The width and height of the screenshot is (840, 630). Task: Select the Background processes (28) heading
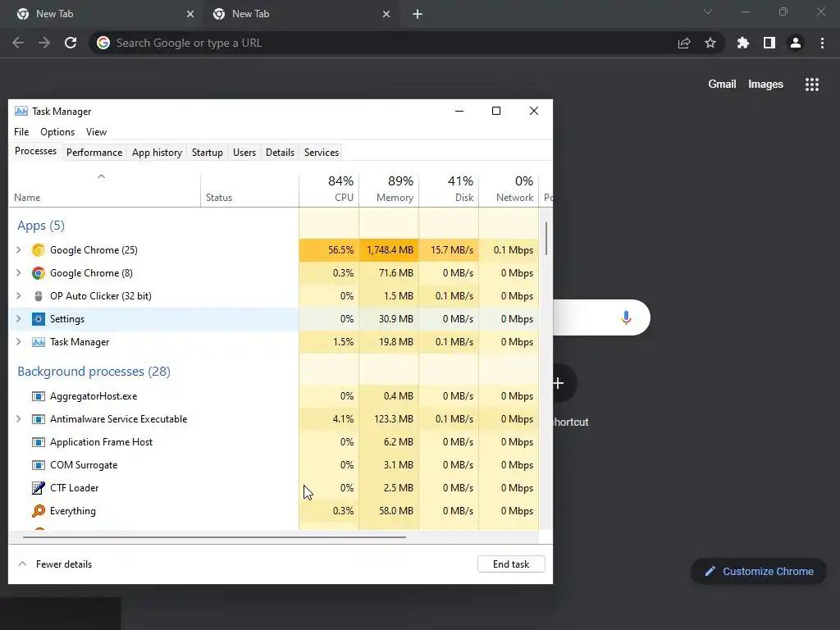click(x=94, y=372)
